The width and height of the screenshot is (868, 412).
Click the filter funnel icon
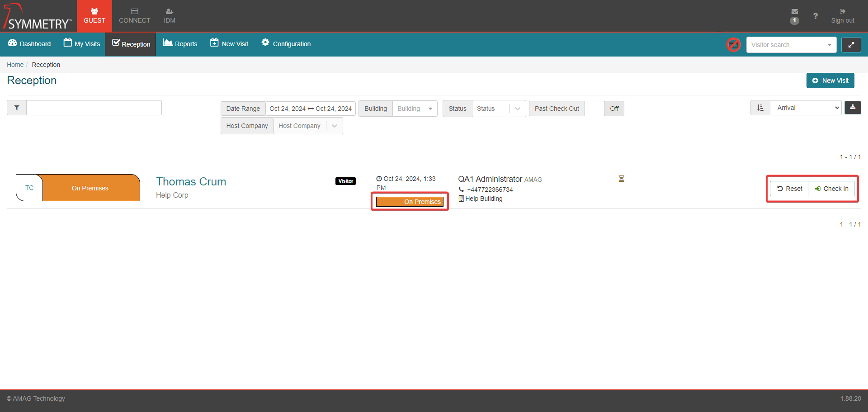click(x=17, y=108)
